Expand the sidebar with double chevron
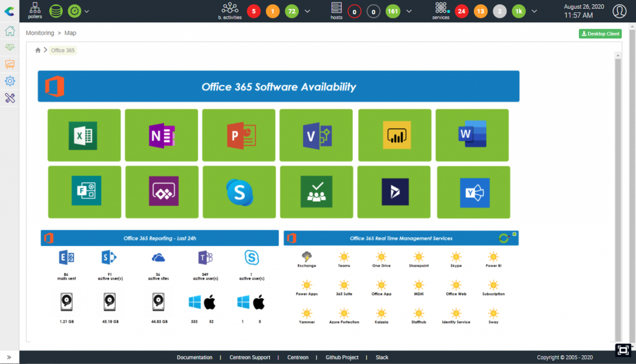This screenshot has height=364, width=636. (9, 358)
